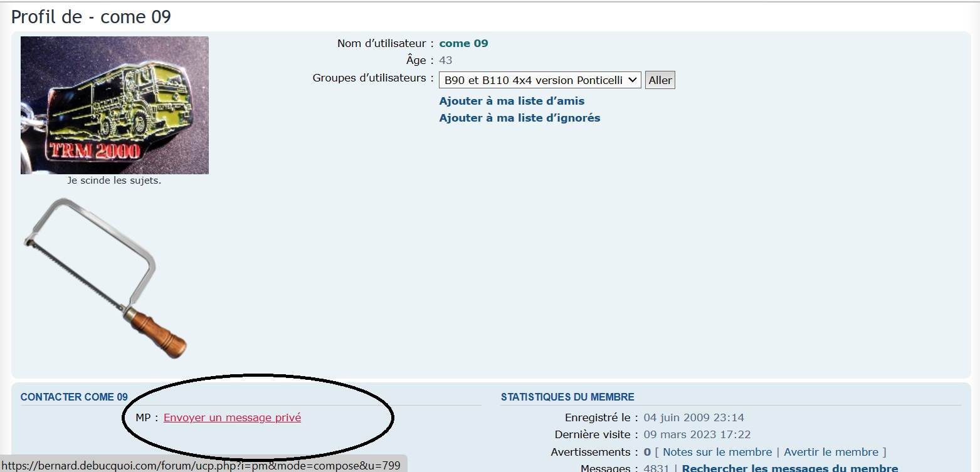Click the status bar URL preview
This screenshot has height=472, width=980.
point(201,465)
